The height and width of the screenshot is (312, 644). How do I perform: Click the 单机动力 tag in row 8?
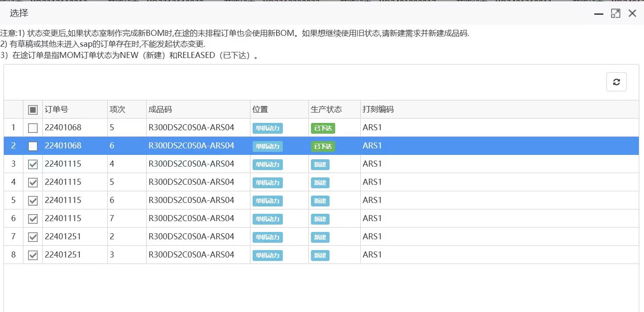point(268,255)
